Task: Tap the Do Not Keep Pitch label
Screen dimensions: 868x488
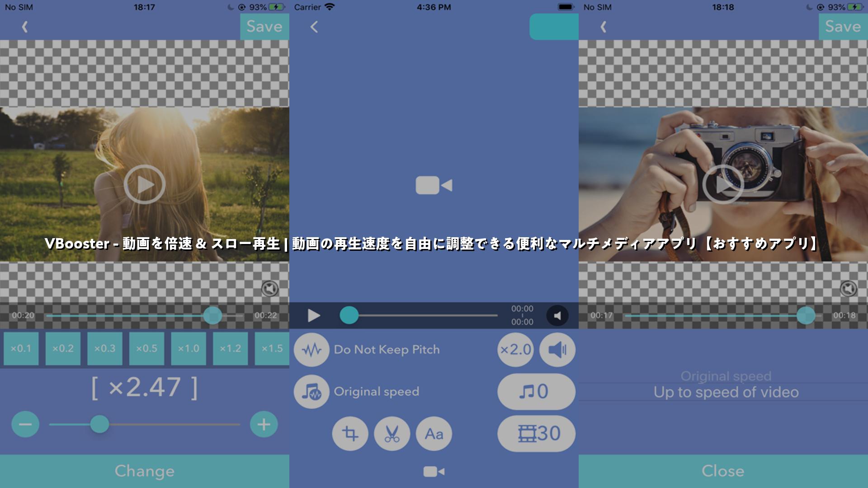Action: 387,350
